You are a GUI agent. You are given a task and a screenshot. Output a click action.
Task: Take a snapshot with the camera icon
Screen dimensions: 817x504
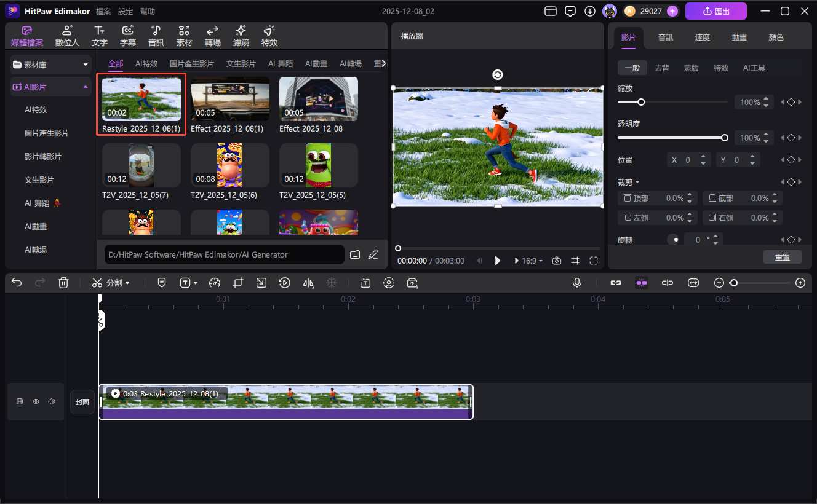click(556, 261)
